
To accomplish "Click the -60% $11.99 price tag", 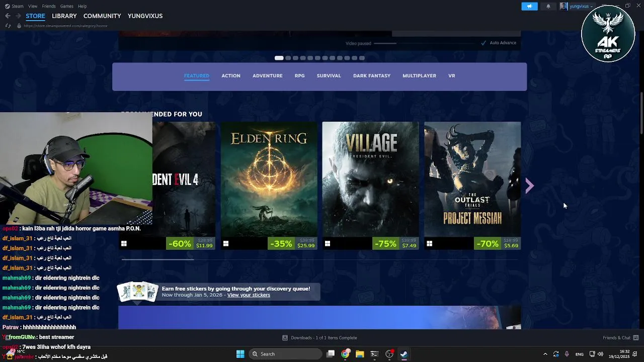I will click(191, 243).
